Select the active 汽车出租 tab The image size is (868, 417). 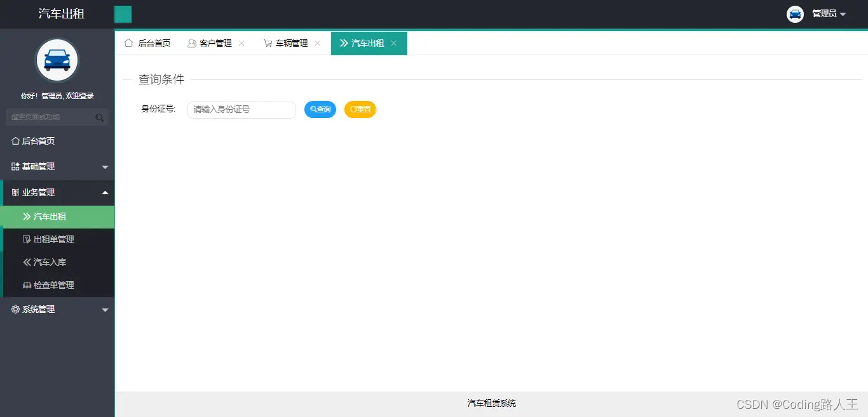[x=368, y=43]
